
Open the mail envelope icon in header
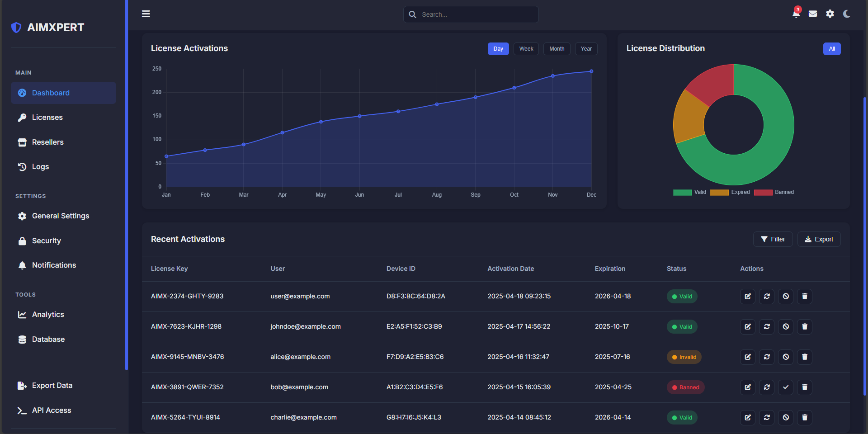point(813,14)
